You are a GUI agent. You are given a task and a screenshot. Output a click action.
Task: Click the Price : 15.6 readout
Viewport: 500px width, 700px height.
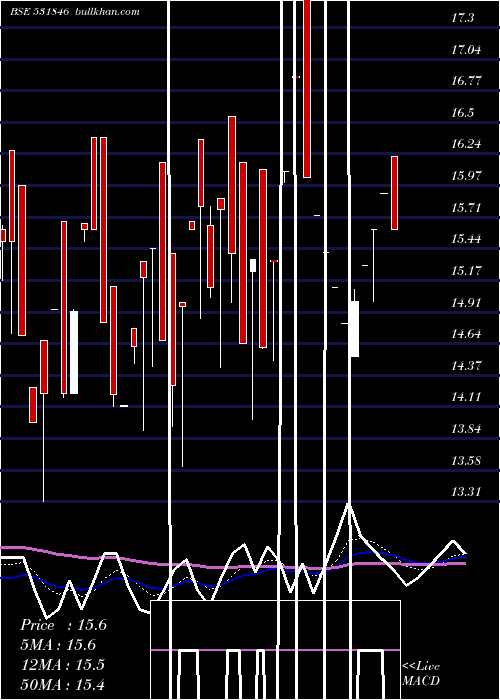(x=63, y=625)
